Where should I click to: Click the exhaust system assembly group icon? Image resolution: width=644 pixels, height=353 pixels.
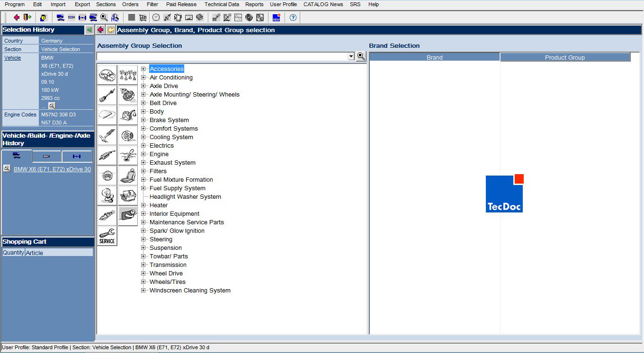[107, 155]
